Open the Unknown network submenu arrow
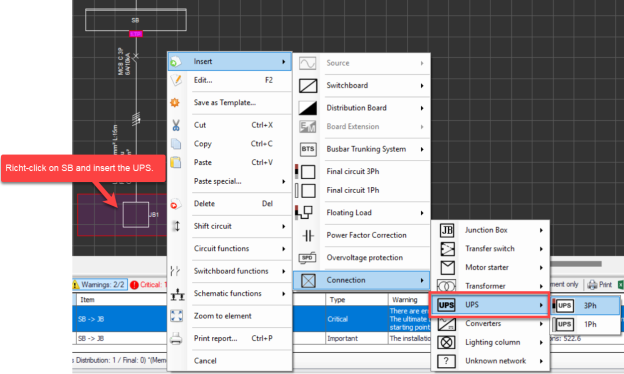 [541, 361]
